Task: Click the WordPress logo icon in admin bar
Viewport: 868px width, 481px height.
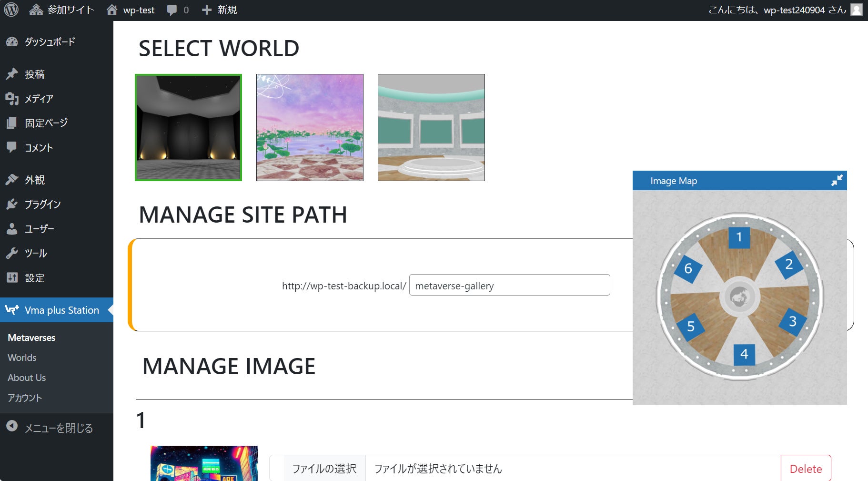Action: (x=11, y=10)
